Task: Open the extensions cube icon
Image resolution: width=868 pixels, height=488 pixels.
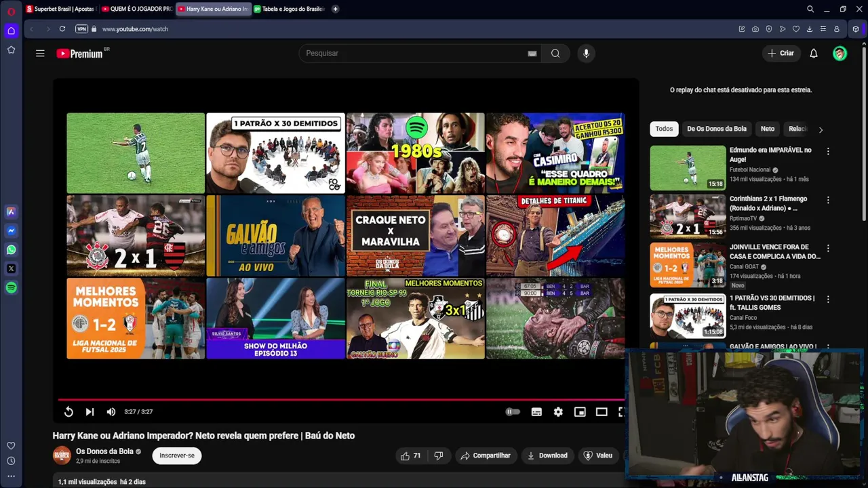Action: pos(856,29)
